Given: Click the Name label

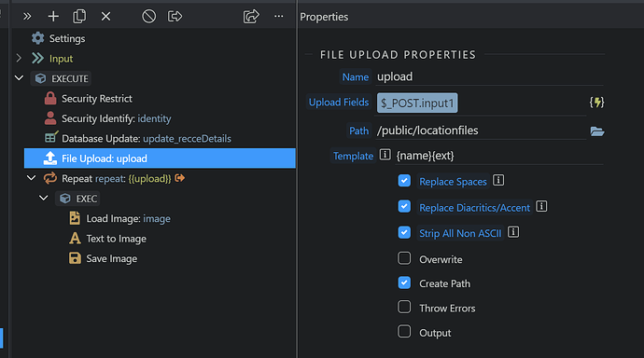Looking at the screenshot, I should (356, 76).
